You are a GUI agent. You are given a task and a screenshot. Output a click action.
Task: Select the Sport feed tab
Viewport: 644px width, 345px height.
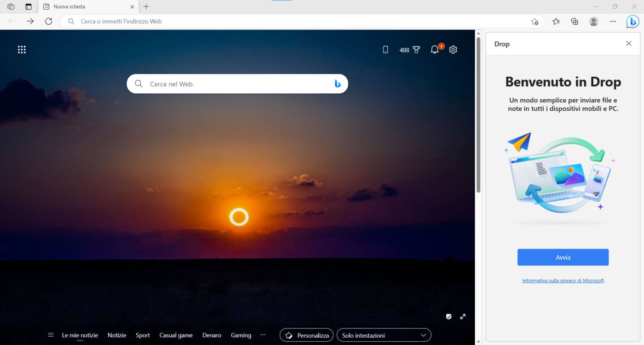143,335
